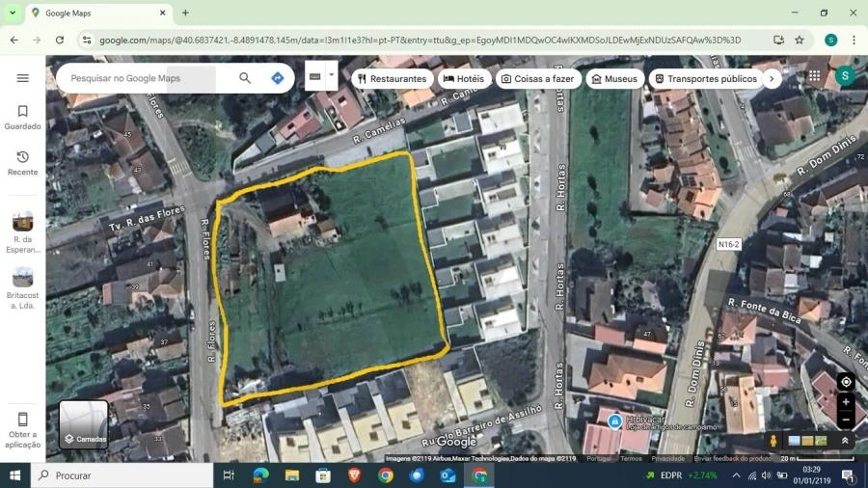Image resolution: width=868 pixels, height=488 pixels.
Task: Open a new browser tab
Action: tap(185, 13)
